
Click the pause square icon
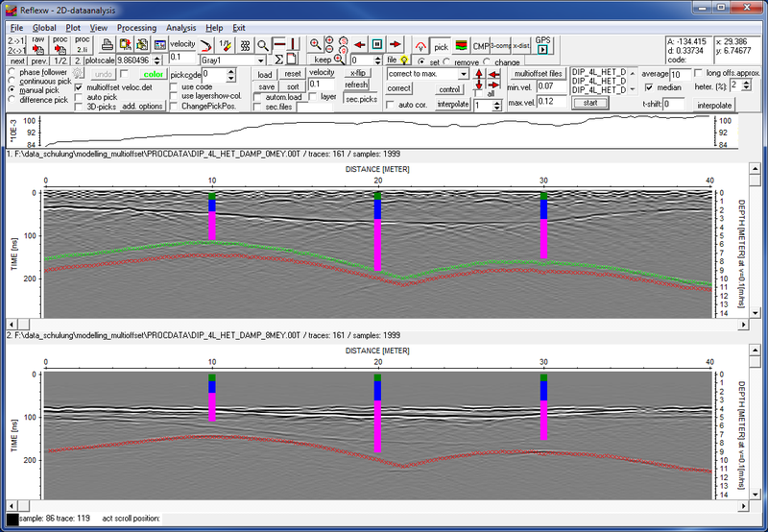[377, 44]
